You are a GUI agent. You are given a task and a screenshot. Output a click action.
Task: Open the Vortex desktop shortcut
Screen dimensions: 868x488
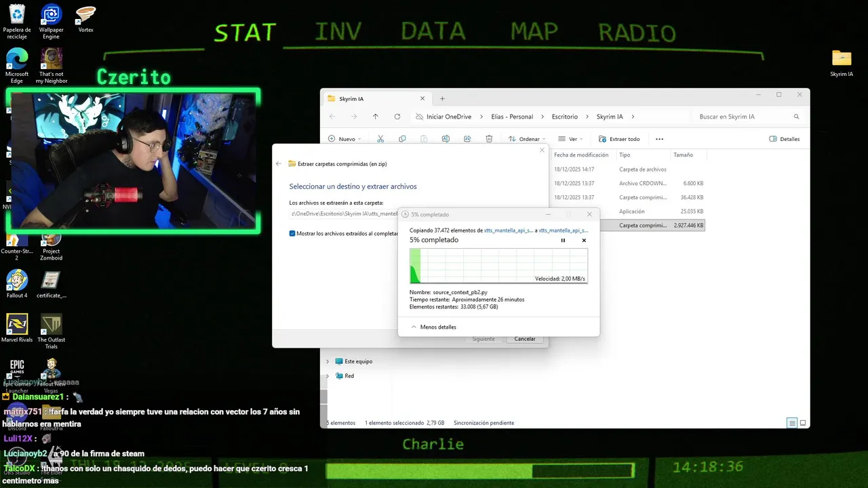[86, 19]
